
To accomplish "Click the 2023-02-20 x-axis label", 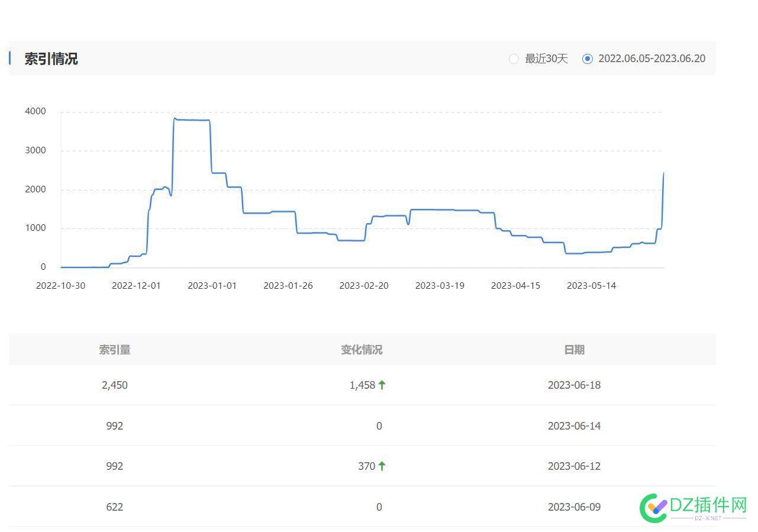I will pyautogui.click(x=364, y=286).
